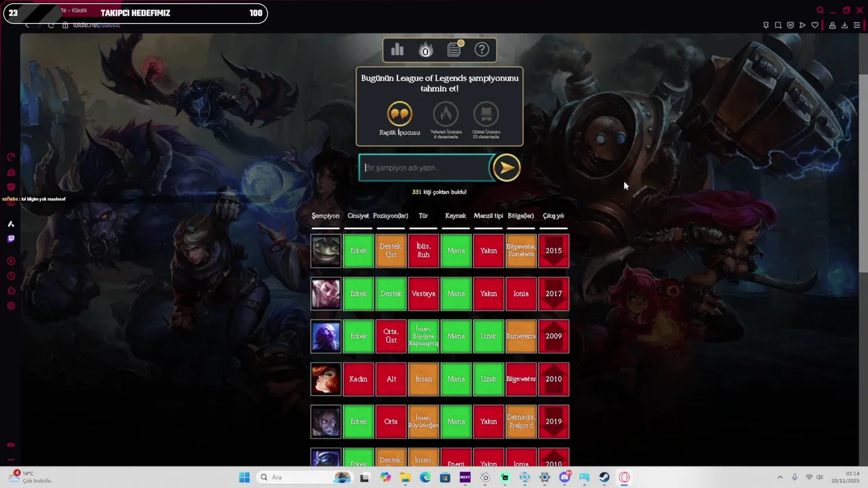
Task: Click the browser back arrow
Action: click(x=27, y=25)
